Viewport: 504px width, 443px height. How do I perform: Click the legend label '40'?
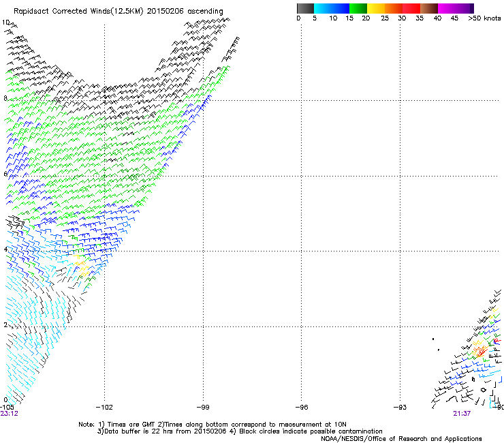click(x=437, y=18)
